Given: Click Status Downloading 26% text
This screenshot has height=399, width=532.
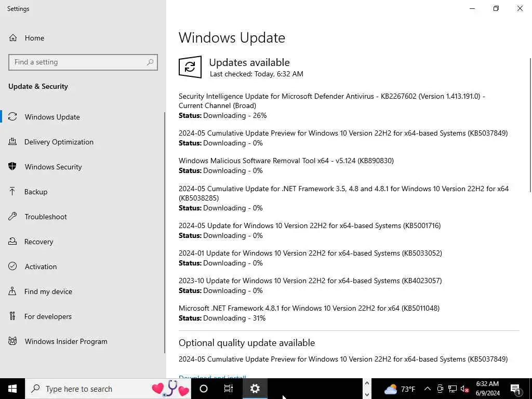Looking at the screenshot, I should 222,115.
